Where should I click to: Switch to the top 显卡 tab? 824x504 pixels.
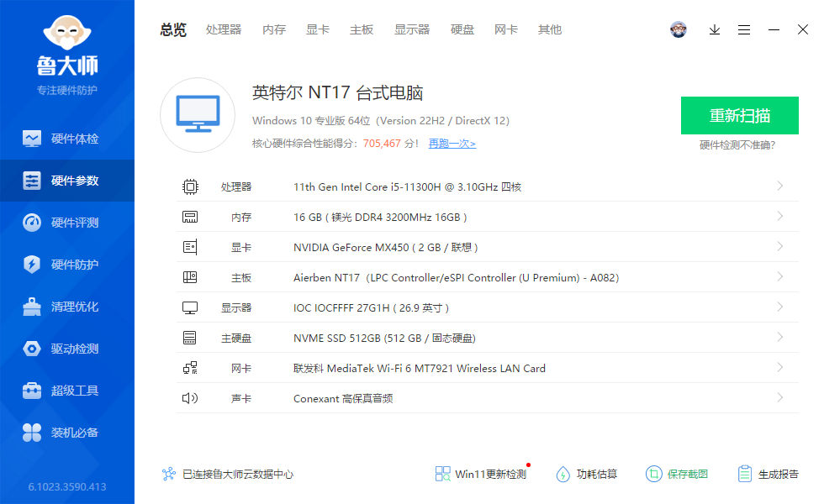318,30
